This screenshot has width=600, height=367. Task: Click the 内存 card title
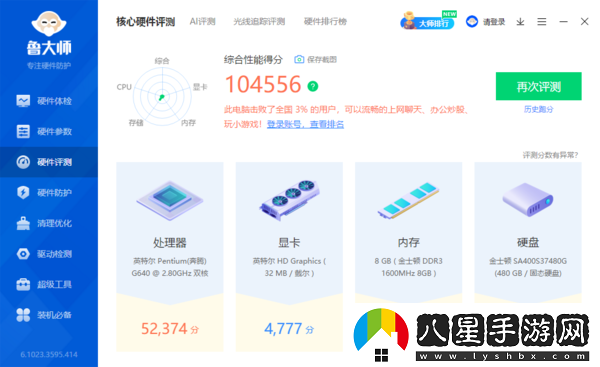pyautogui.click(x=408, y=243)
